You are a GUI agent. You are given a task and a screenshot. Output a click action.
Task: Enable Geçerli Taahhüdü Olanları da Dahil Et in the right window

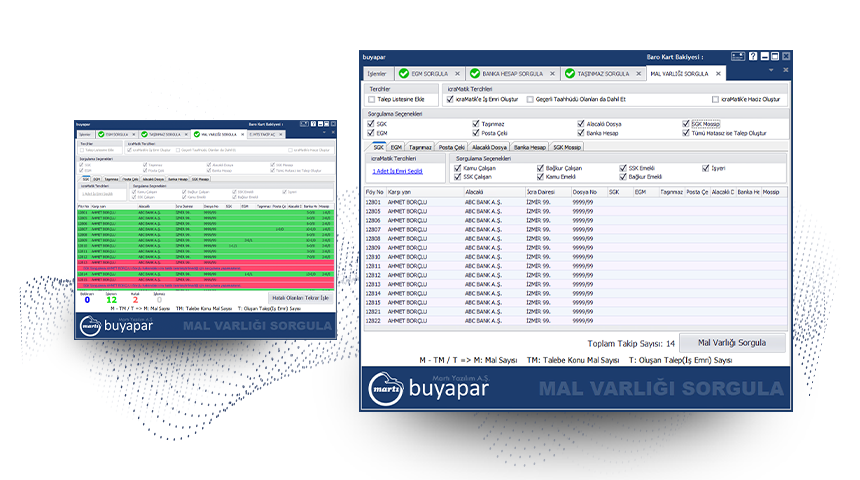click(x=530, y=99)
